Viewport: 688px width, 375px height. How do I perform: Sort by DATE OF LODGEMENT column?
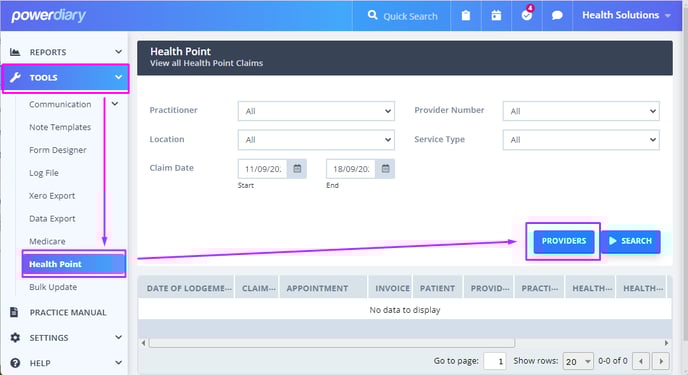tap(187, 288)
